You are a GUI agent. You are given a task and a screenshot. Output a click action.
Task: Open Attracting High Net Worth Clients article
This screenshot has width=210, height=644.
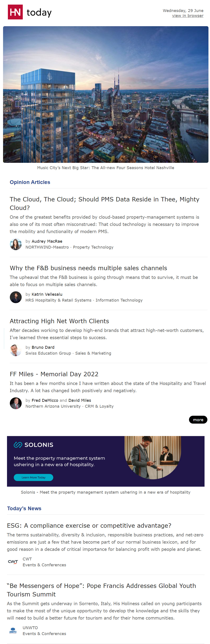pos(59,321)
